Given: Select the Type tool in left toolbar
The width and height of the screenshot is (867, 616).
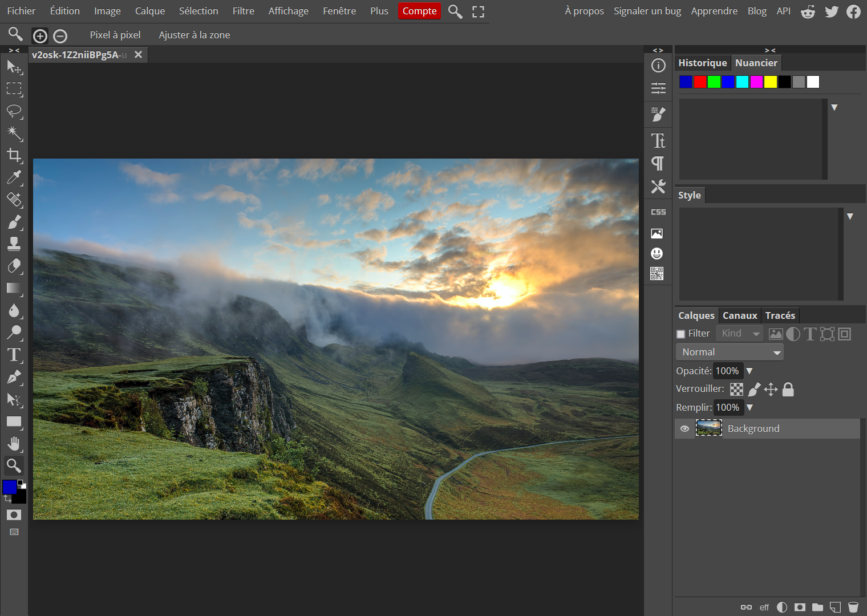Looking at the screenshot, I should click(14, 355).
